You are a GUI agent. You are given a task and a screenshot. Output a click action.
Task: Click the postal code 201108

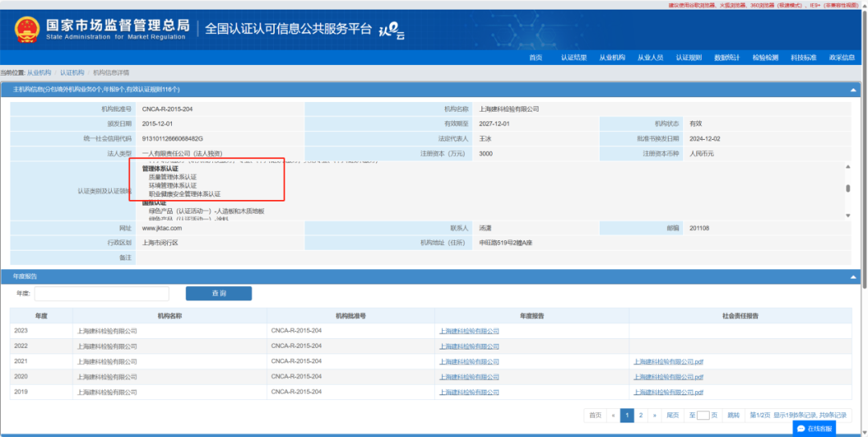(x=700, y=228)
